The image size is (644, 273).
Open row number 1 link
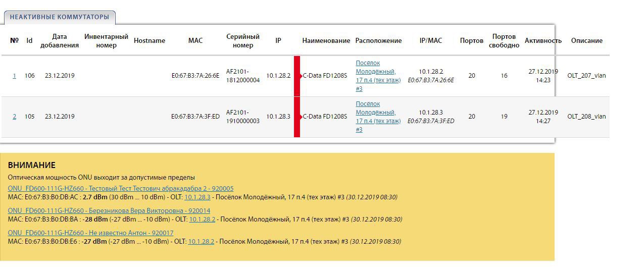14,76
